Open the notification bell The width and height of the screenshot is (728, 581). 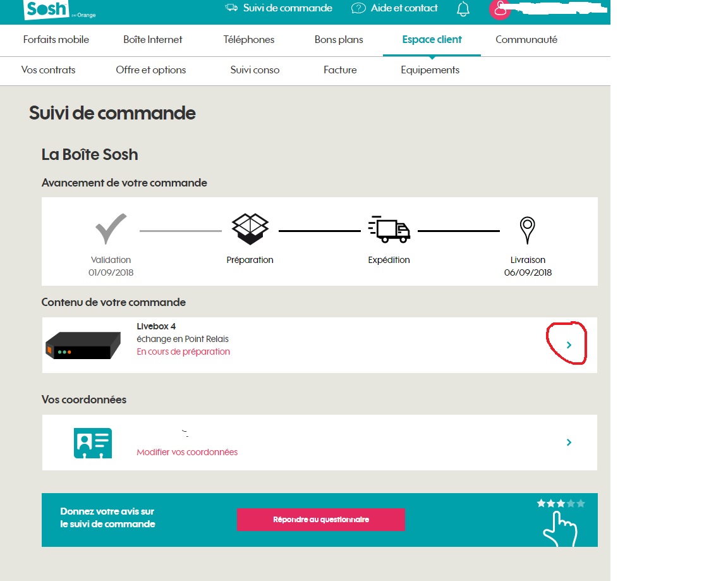(463, 9)
